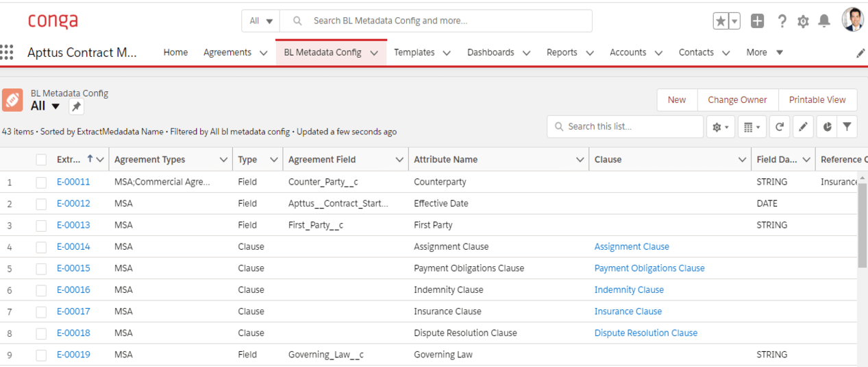Image resolution: width=868 pixels, height=367 pixels.
Task: Open the Setup gear icon
Action: tap(803, 21)
